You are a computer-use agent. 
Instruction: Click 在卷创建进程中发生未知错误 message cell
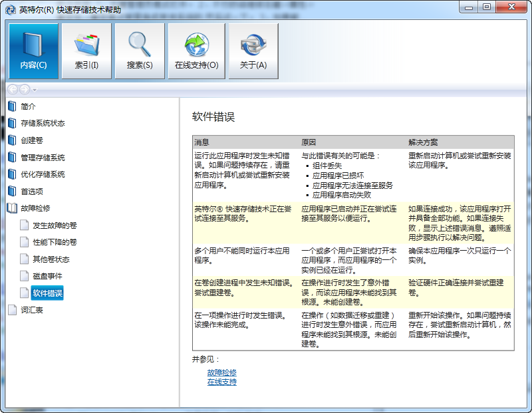click(244, 287)
